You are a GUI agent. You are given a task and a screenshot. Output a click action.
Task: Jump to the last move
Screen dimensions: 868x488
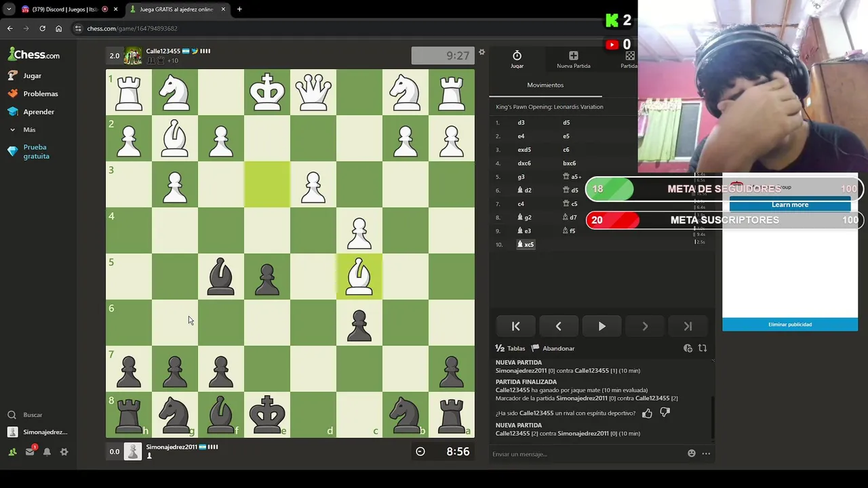pos(688,326)
